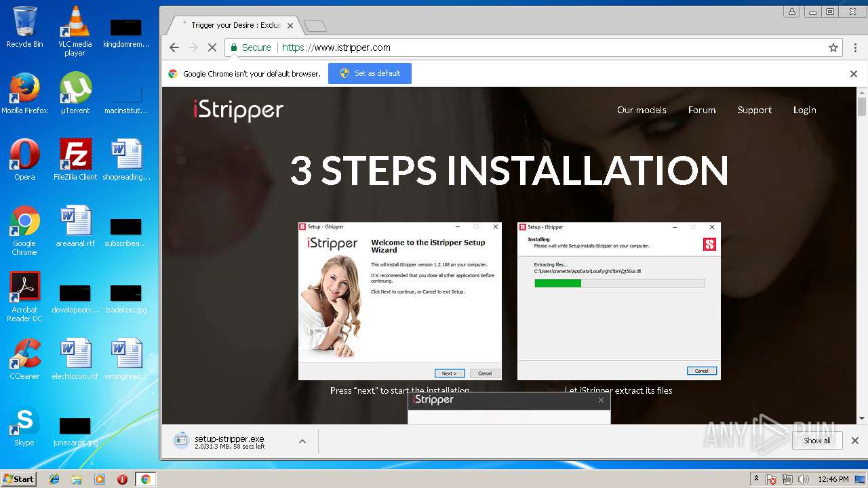Open areaanal.rtf document on desktop

tap(75, 226)
